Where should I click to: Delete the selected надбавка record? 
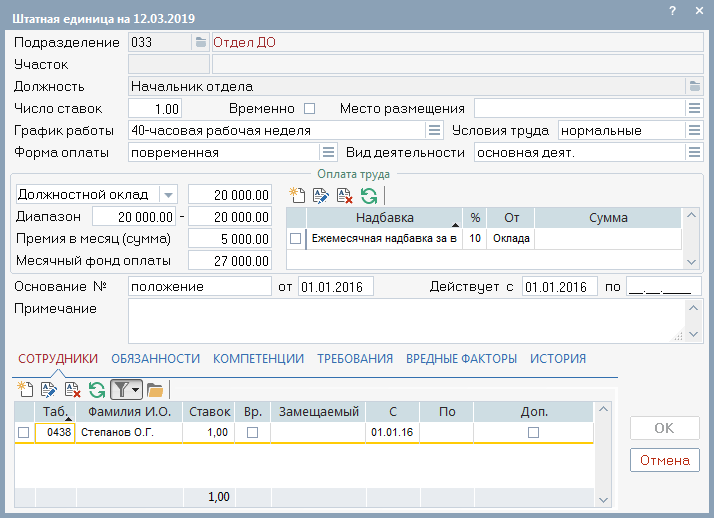pyautogui.click(x=345, y=196)
